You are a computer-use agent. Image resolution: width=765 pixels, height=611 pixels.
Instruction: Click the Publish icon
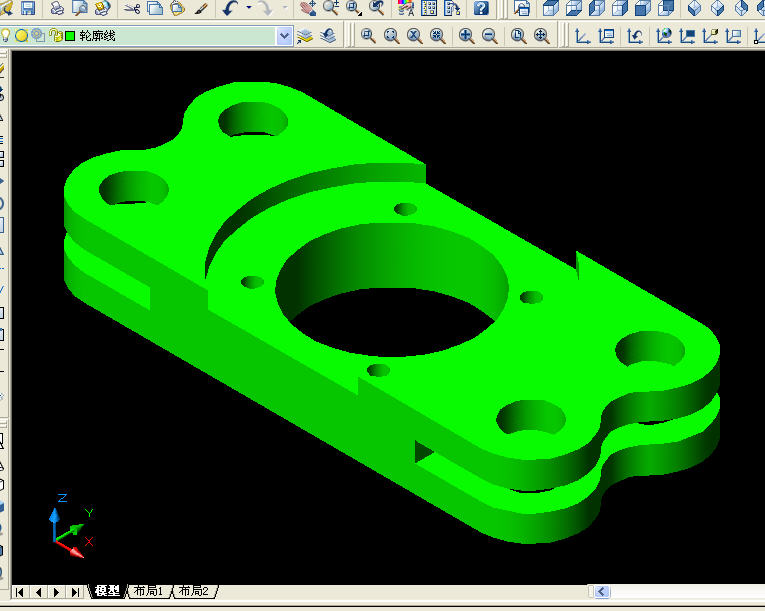point(102,8)
